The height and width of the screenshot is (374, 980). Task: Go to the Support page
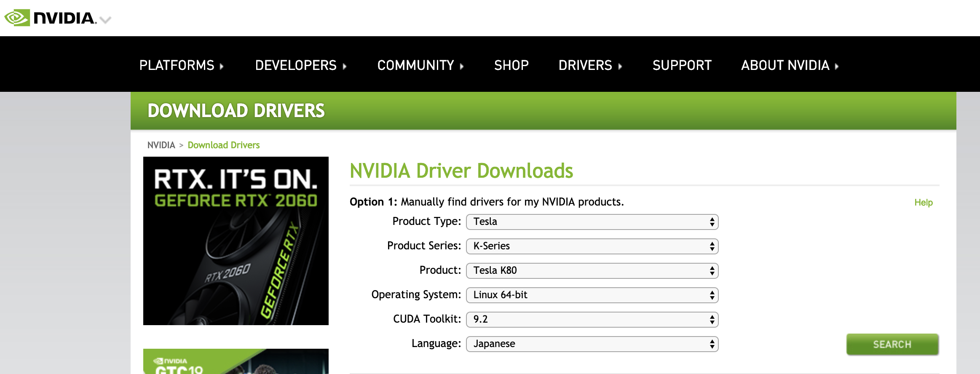(x=682, y=65)
